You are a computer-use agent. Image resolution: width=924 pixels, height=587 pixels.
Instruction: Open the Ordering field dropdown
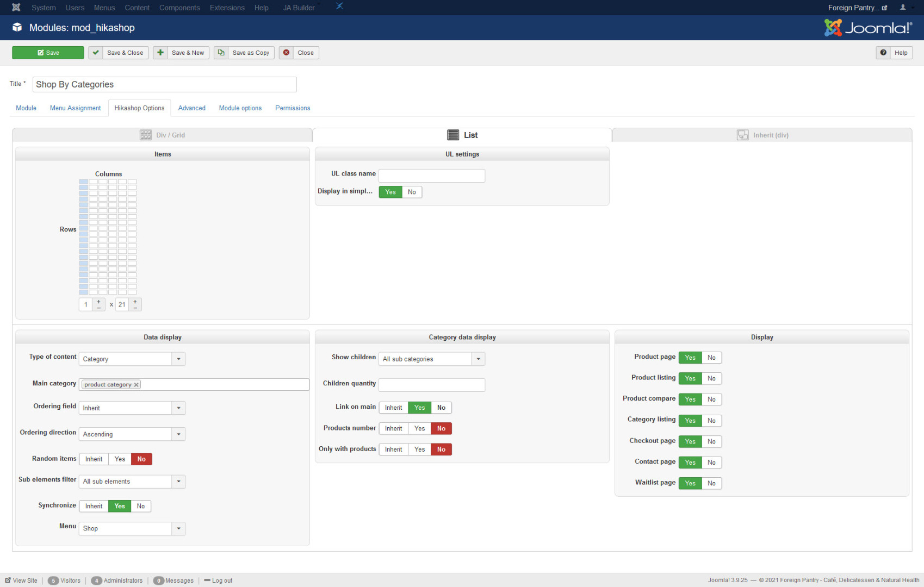tap(132, 408)
